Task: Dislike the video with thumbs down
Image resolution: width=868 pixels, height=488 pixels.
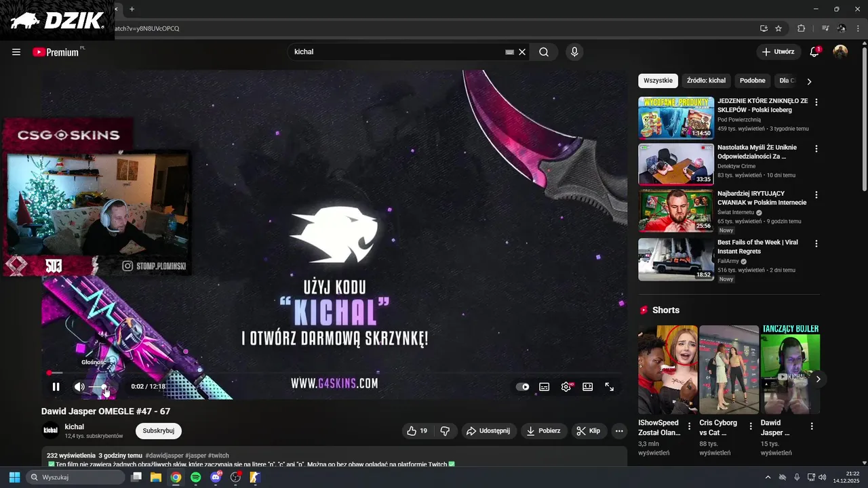Action: 446,430
